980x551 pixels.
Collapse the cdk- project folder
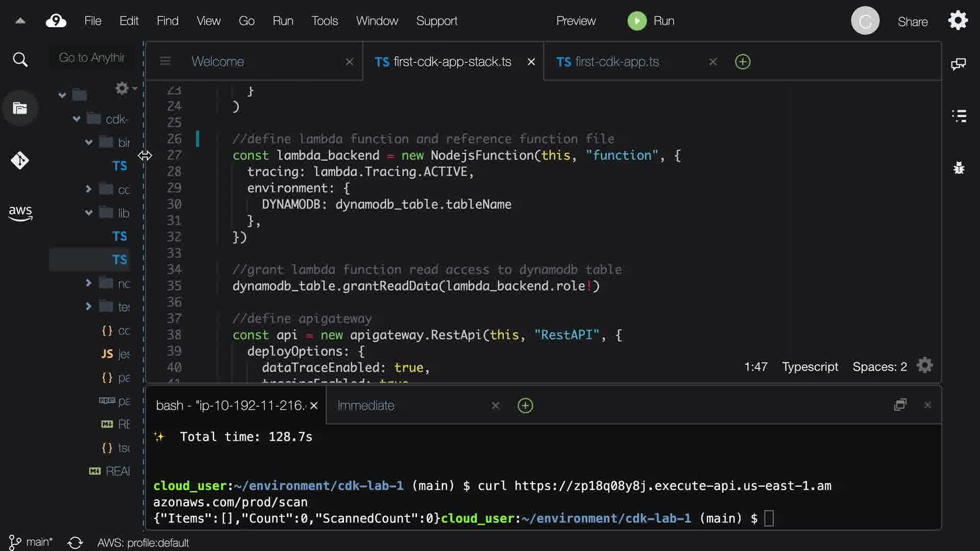pos(77,119)
